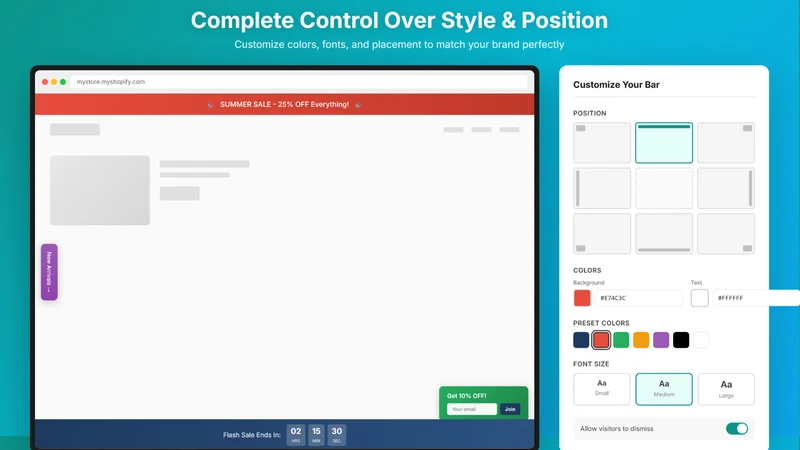The image size is (800, 450).
Task: Click the green browser window dot
Action: click(63, 82)
